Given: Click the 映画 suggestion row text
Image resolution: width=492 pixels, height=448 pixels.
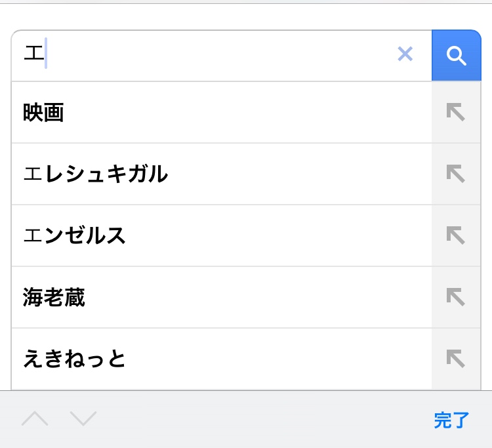Looking at the screenshot, I should click(x=43, y=113).
